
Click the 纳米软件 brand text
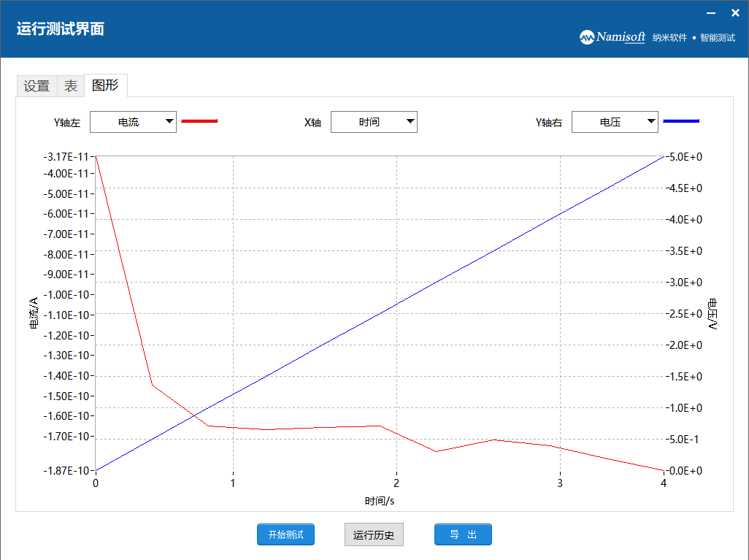[x=669, y=38]
